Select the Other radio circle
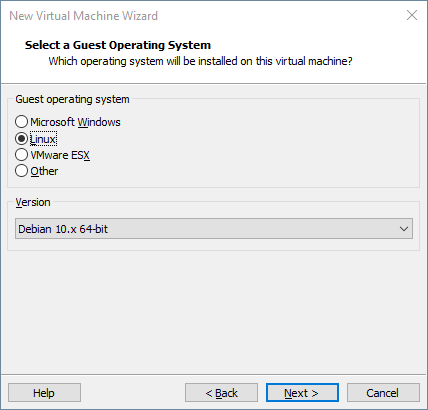This screenshot has height=410, width=428. 21,171
